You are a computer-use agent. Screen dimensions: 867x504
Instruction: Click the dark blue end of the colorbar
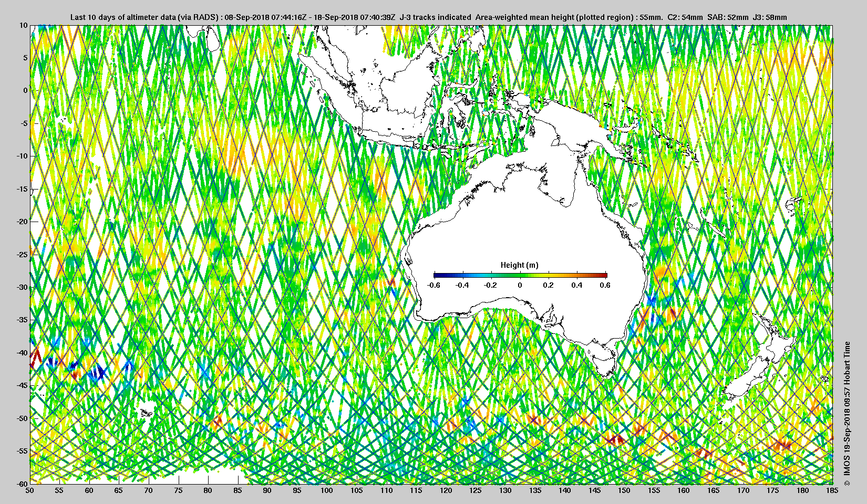438,275
